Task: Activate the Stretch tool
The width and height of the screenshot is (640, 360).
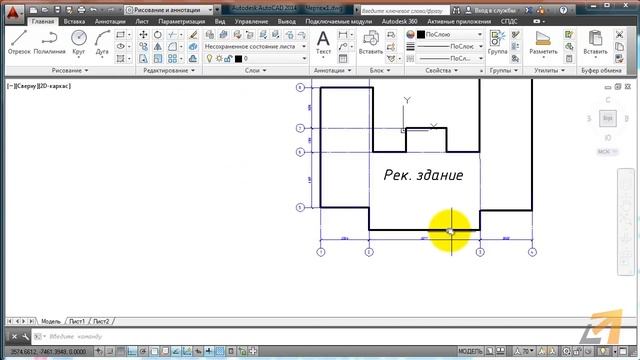Action: 143,59
